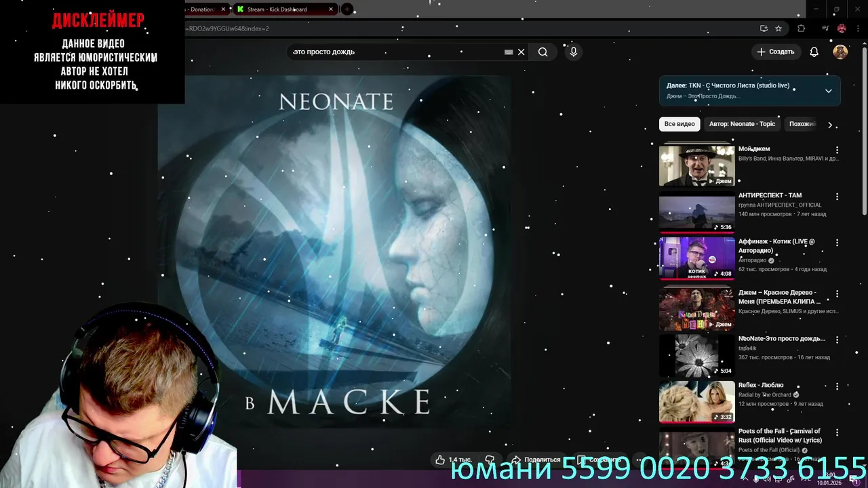
Task: Open the Джем – Красное Дерево mix title
Action: point(779,297)
